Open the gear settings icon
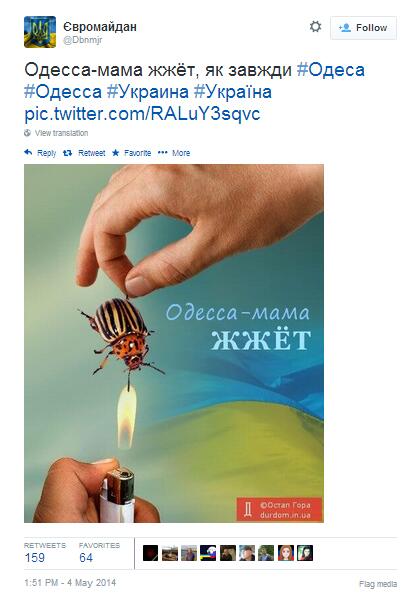Image resolution: width=418 pixels, height=604 pixels. pos(315,27)
